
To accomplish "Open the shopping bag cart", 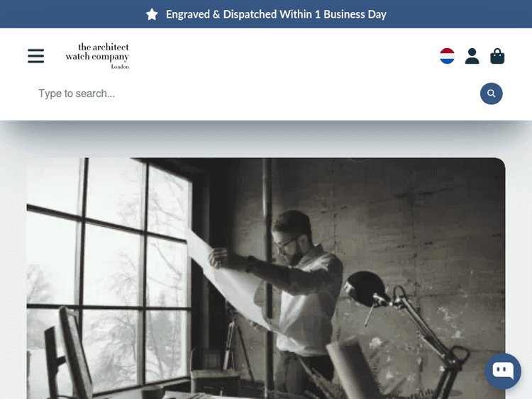I will pos(497,56).
